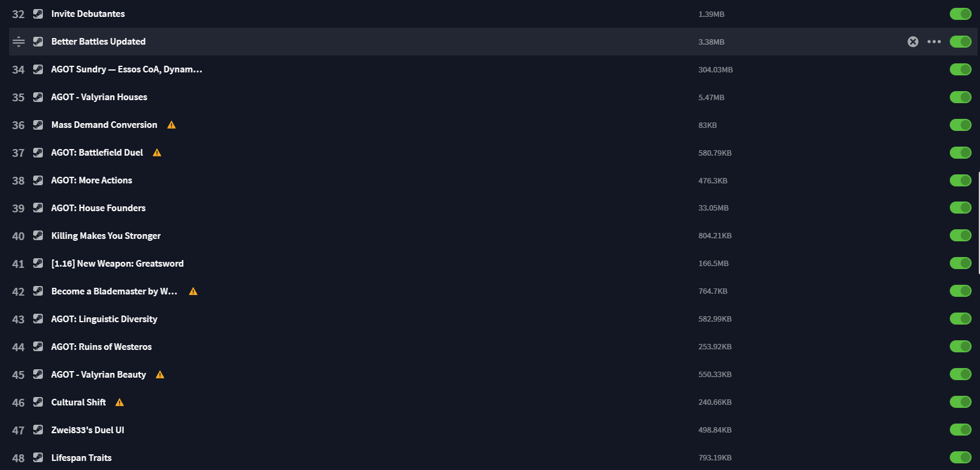The image size is (980, 470).
Task: Toggle off AGOT: House Founders
Action: (x=960, y=208)
